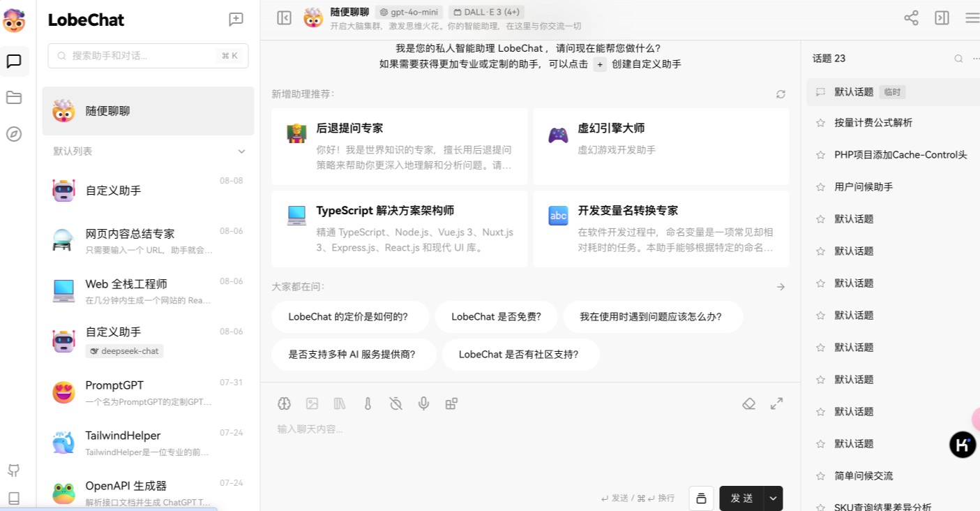Refresh the recommended assistants list

[x=781, y=94]
